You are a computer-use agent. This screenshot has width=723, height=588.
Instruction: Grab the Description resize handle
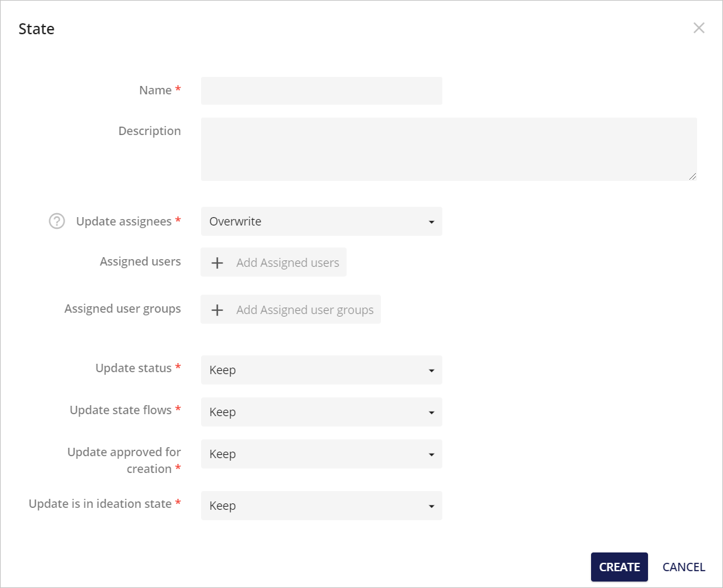pyautogui.click(x=693, y=176)
